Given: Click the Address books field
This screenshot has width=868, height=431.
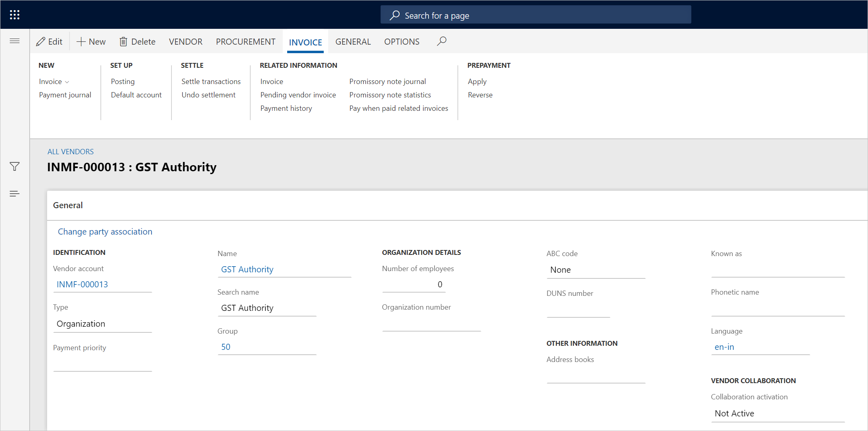Looking at the screenshot, I should [x=596, y=376].
